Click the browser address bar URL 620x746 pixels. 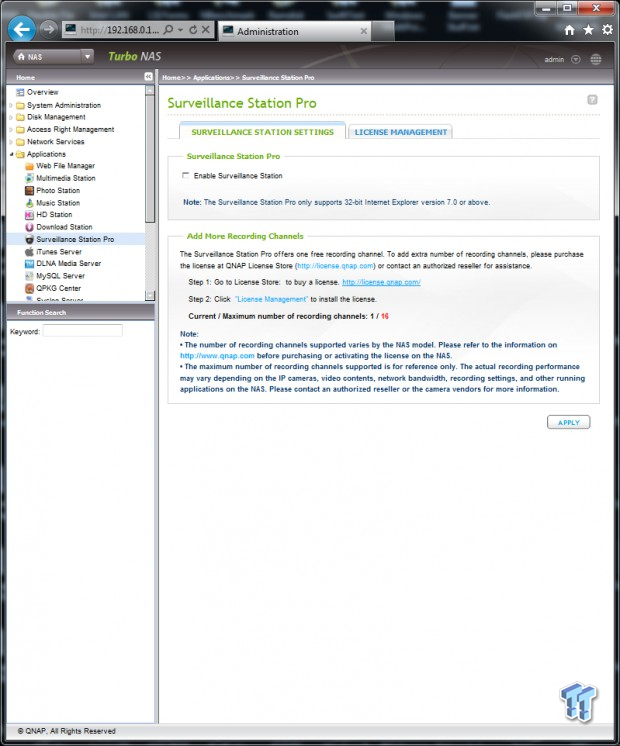[x=119, y=30]
